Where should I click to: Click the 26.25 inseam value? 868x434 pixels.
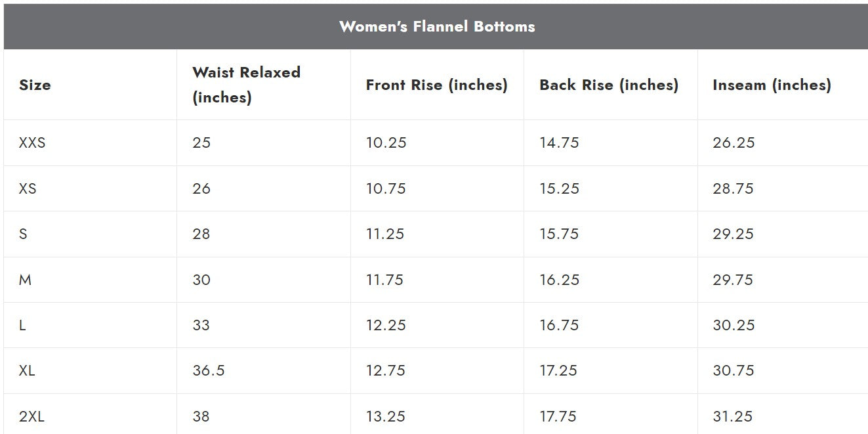(x=734, y=142)
